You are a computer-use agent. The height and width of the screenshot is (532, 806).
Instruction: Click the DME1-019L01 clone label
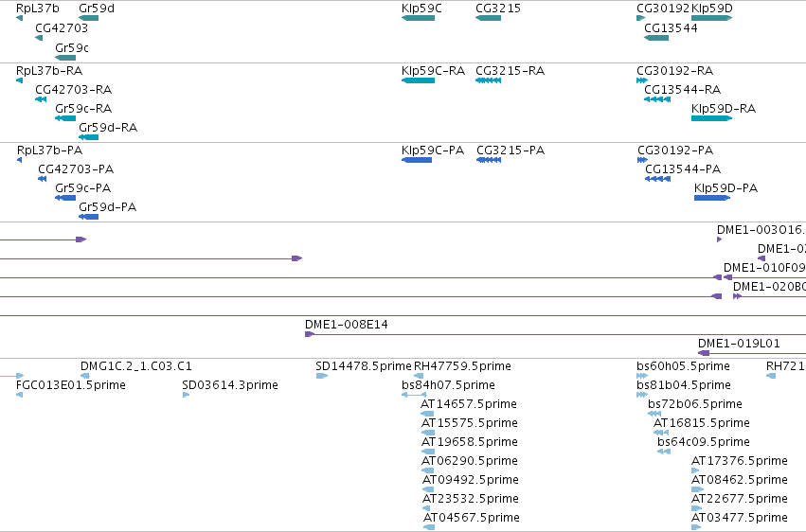pos(739,343)
